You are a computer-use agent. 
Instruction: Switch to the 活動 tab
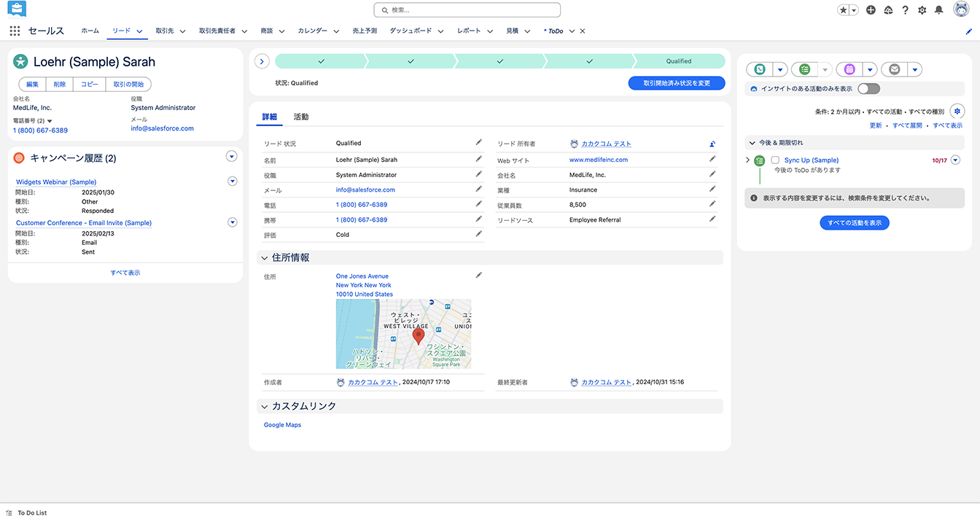[x=301, y=117]
